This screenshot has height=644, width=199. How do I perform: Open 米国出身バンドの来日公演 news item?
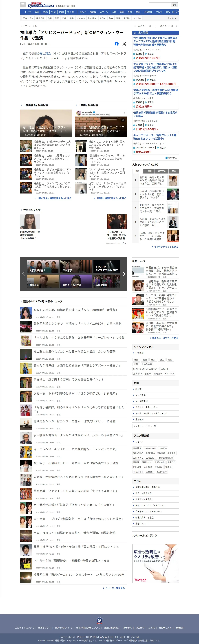click(x=155, y=272)
